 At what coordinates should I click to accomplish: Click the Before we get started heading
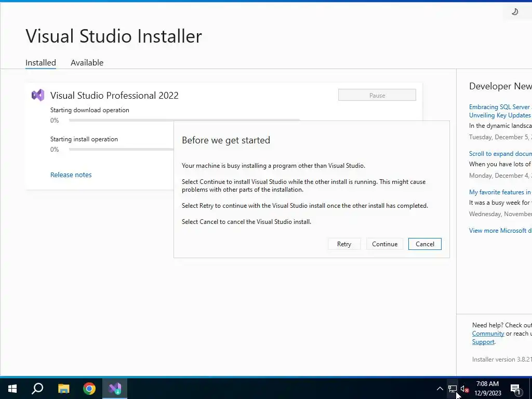pos(226,140)
